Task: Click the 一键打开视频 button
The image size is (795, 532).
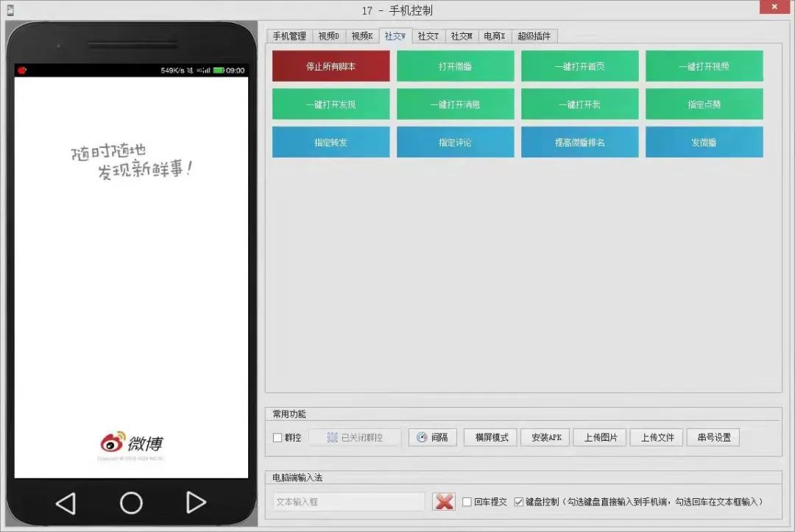Action: (704, 66)
